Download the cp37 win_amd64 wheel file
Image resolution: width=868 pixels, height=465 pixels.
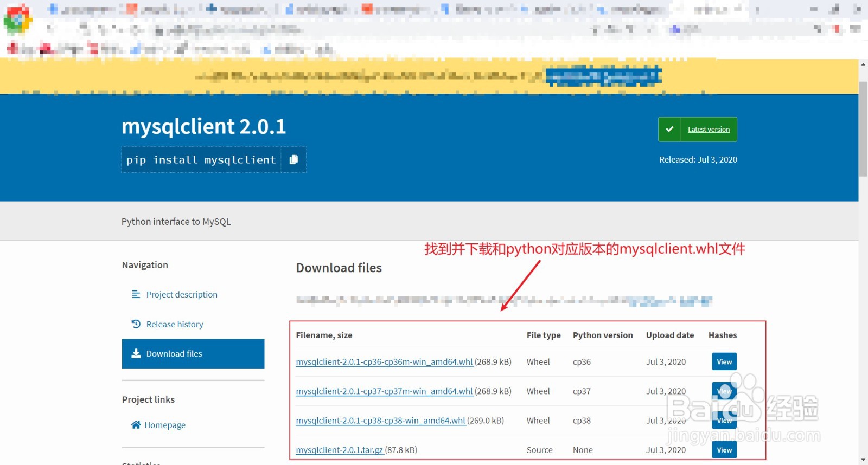(384, 391)
